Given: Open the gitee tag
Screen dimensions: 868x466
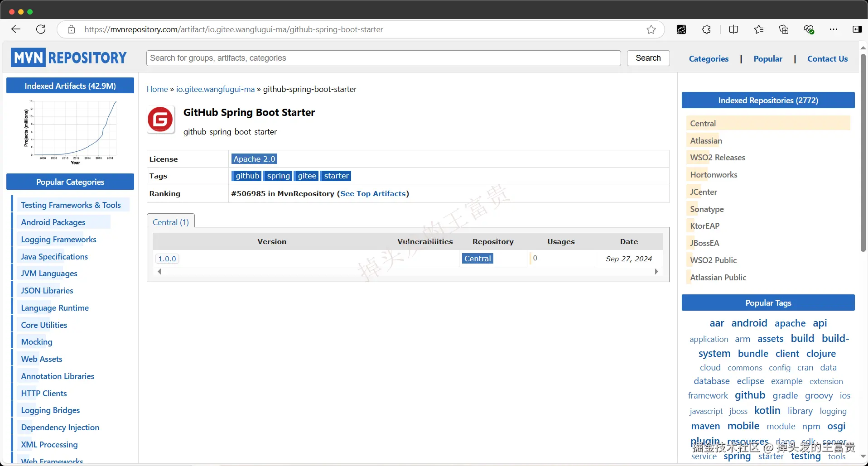Looking at the screenshot, I should [x=307, y=176].
